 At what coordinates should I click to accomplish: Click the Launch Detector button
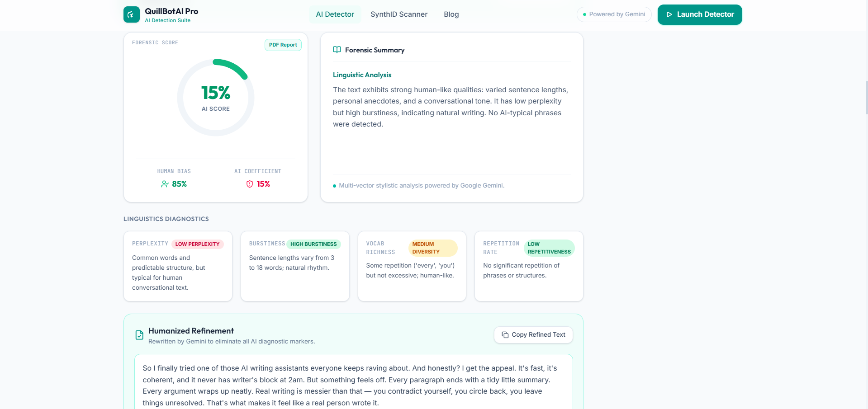700,14
